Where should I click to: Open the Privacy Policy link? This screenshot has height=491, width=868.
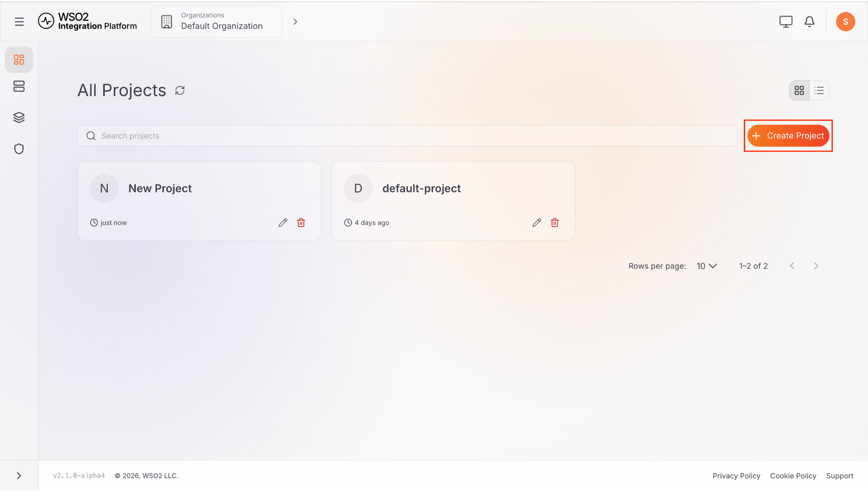736,476
